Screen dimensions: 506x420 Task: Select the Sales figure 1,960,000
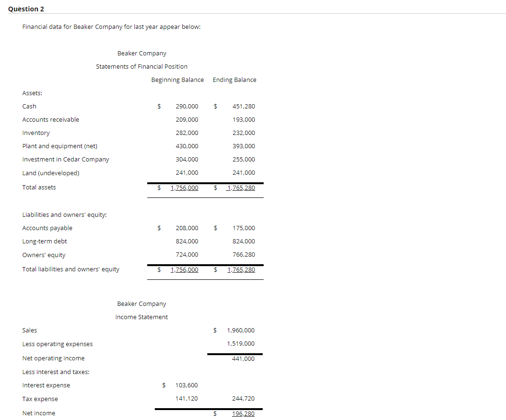[x=241, y=330]
